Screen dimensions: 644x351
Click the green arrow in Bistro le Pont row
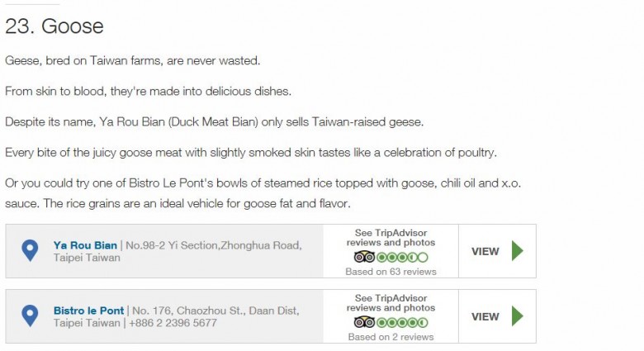(518, 316)
